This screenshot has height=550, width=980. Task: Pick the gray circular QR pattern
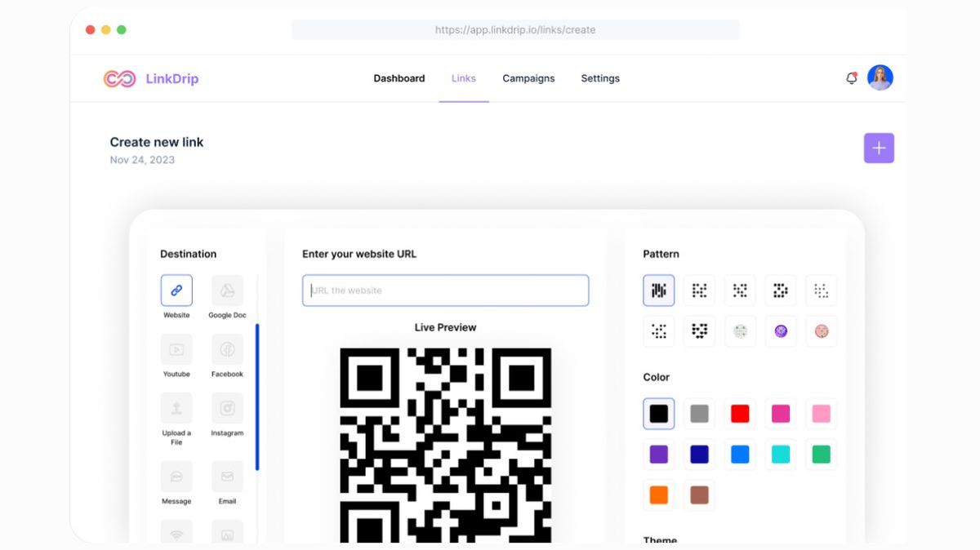[740, 331]
